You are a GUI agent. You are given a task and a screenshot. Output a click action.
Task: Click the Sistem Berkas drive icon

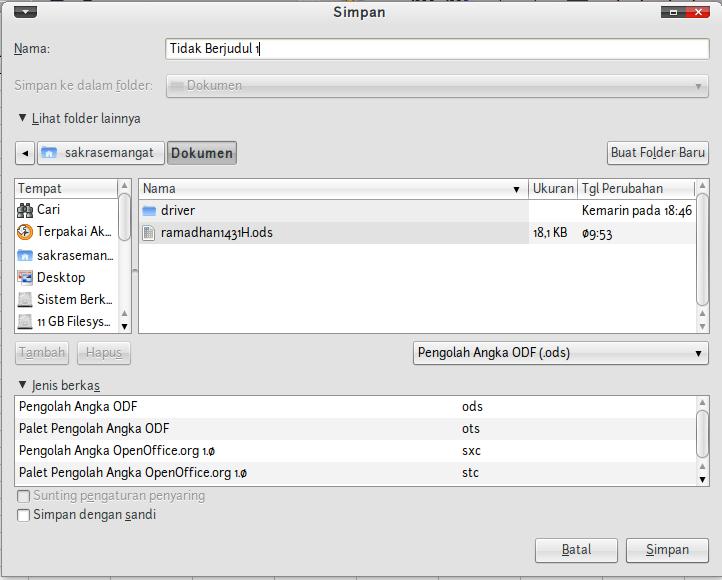(x=25, y=300)
